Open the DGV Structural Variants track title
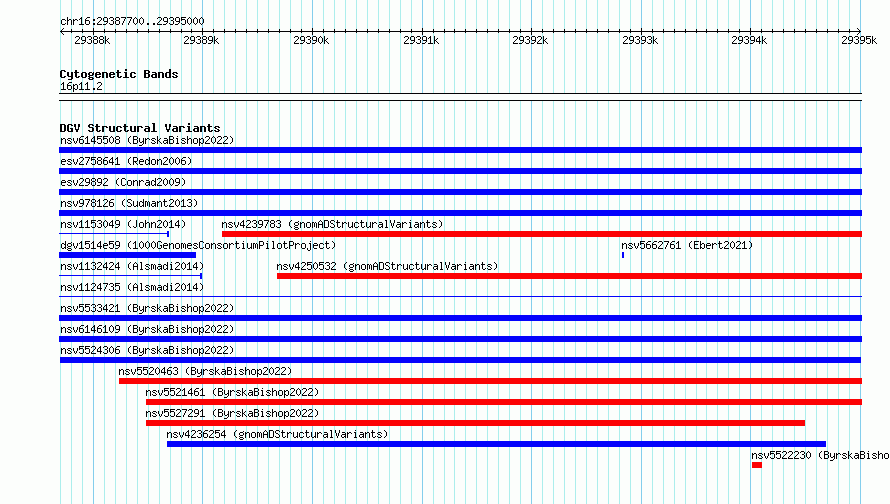890x504 pixels. (x=140, y=128)
